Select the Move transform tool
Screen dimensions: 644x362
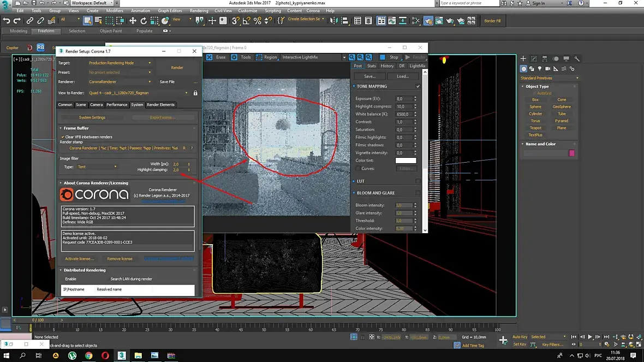[x=133, y=21]
